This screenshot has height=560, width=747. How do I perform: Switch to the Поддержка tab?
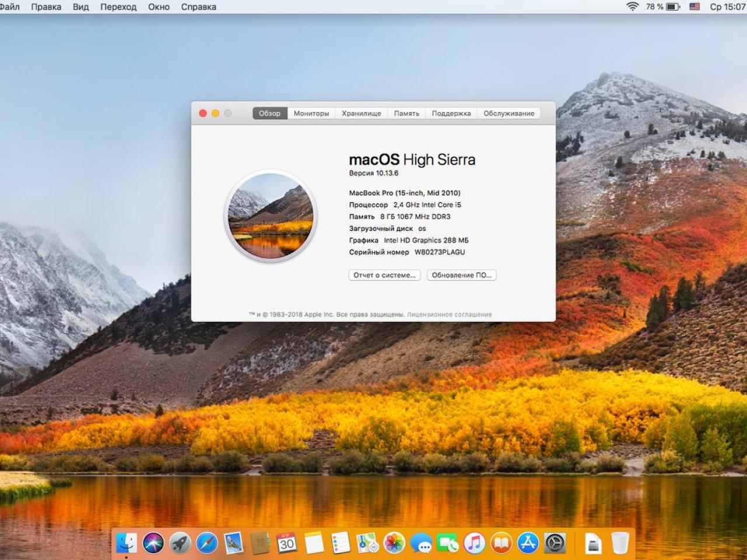coord(451,113)
